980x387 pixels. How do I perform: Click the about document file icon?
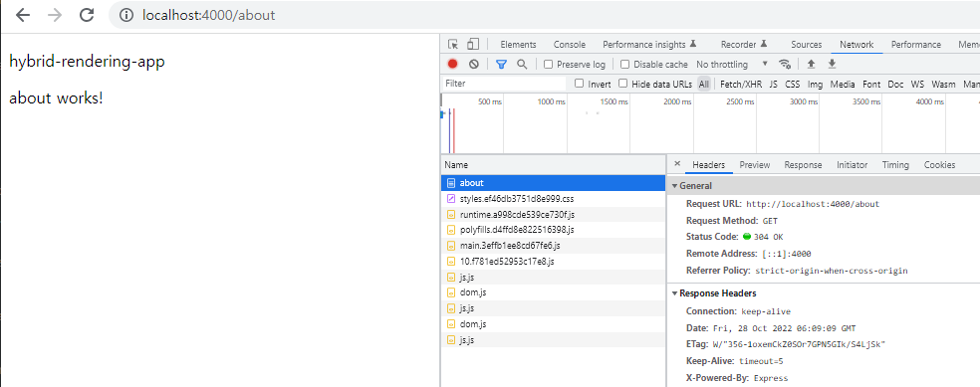[x=450, y=183]
